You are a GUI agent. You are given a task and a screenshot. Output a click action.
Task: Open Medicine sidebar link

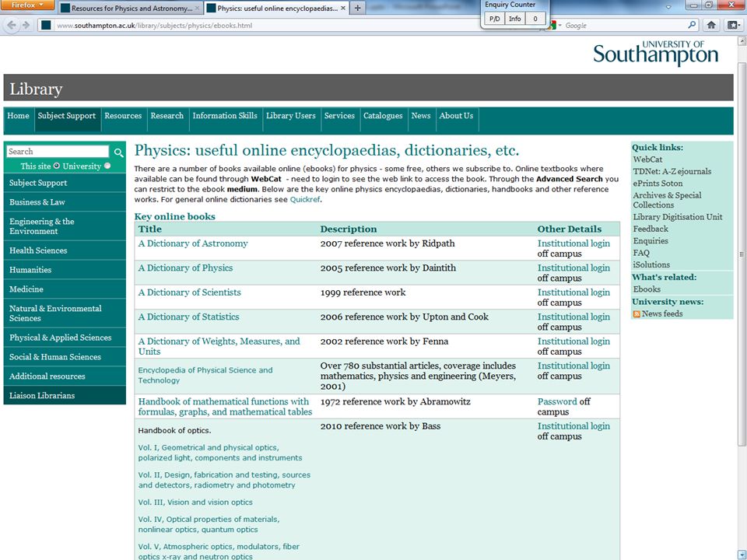coord(65,289)
